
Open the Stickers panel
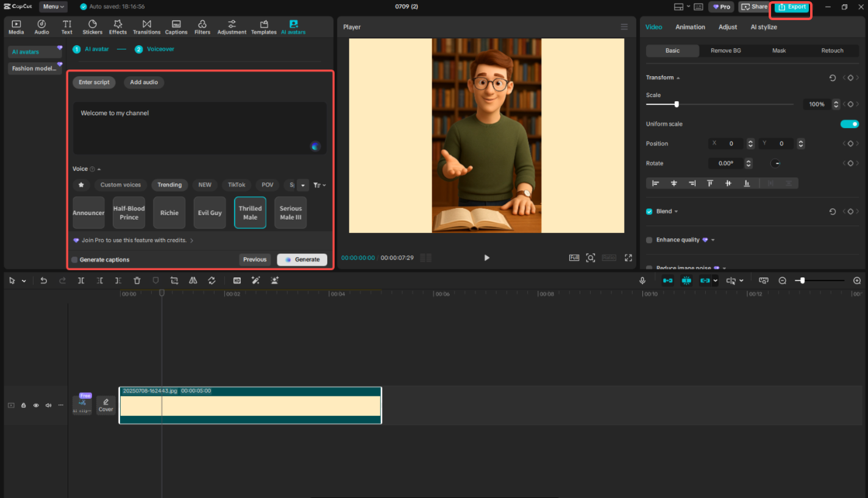tap(92, 26)
